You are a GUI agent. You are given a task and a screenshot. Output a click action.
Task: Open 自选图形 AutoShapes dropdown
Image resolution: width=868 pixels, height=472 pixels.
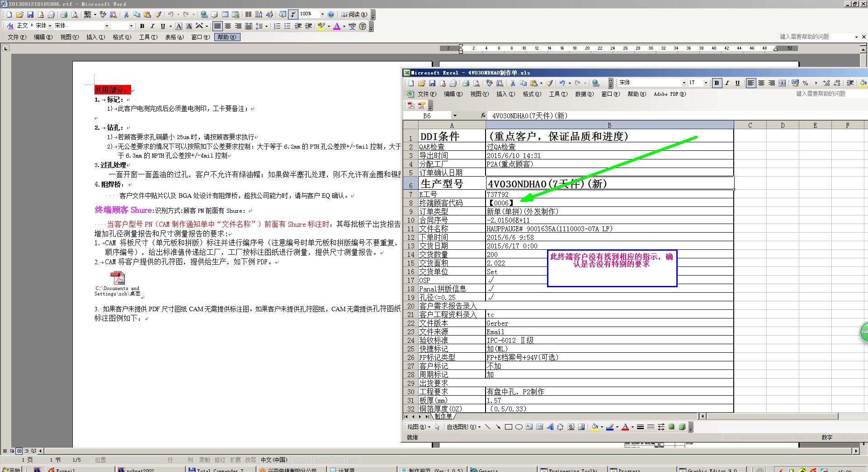tap(464, 427)
